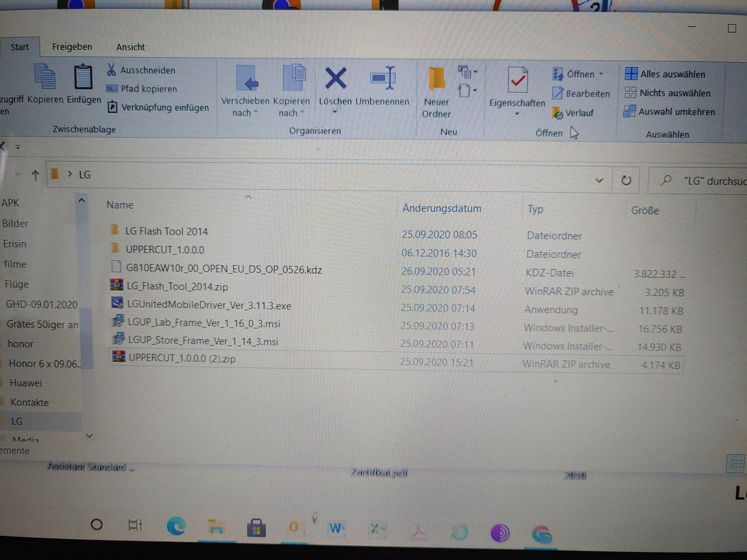Select the UPPERCUT_1.0.0.0 folder
Image resolution: width=747 pixels, height=560 pixels.
point(165,250)
